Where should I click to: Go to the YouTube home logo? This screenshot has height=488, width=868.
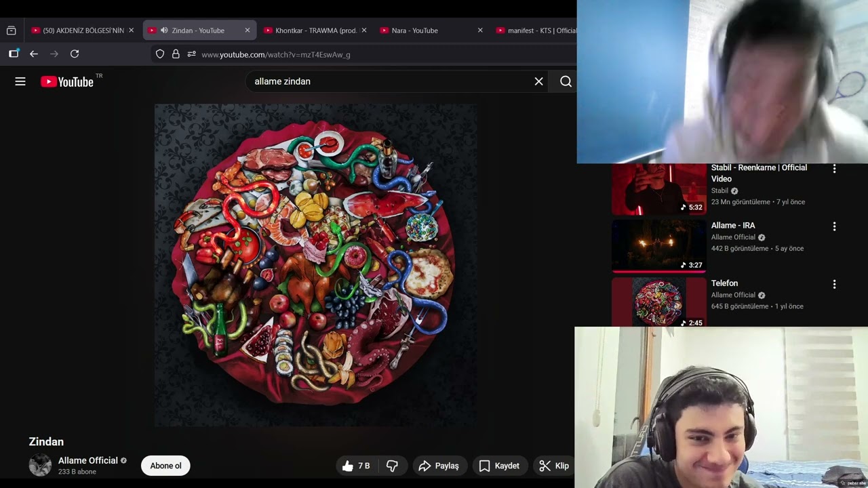click(x=67, y=81)
